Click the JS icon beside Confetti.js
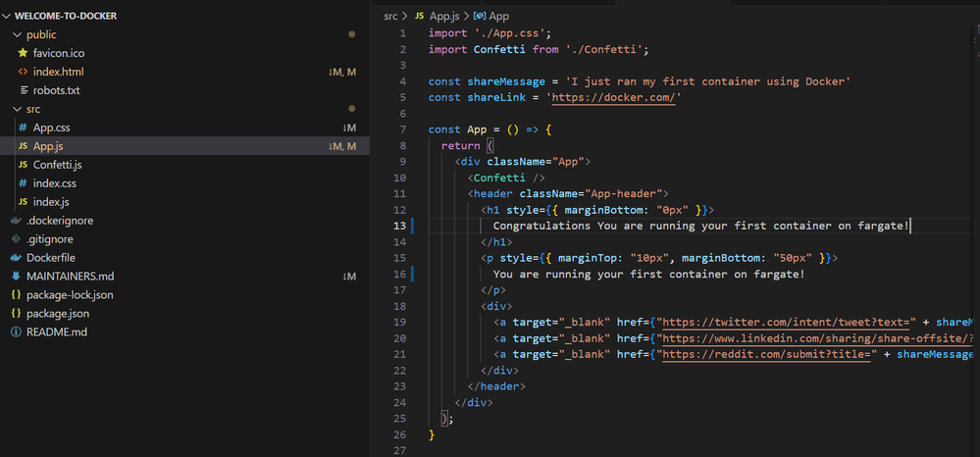Screen dimensions: 980x457 [23, 165]
